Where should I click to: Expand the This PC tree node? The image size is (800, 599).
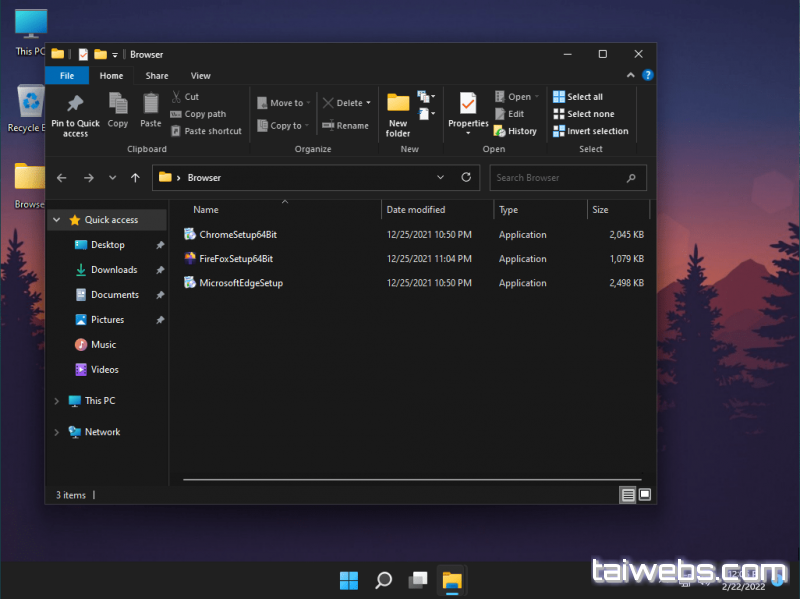tap(57, 401)
